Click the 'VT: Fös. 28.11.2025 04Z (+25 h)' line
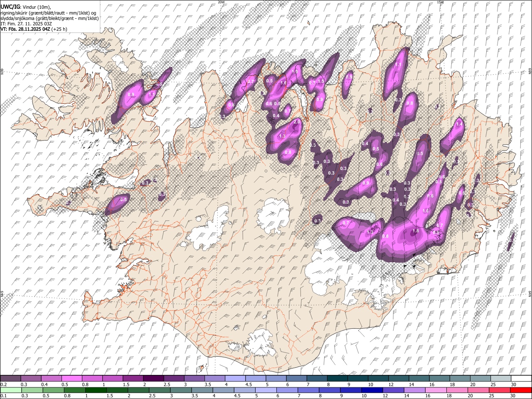 tap(34, 29)
